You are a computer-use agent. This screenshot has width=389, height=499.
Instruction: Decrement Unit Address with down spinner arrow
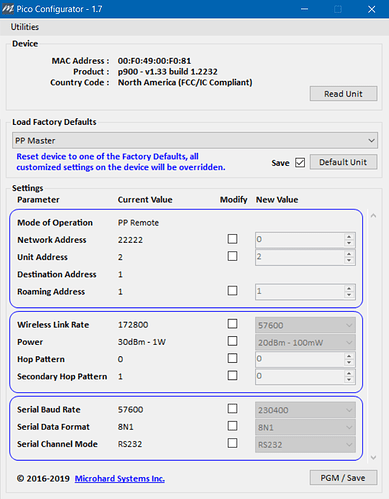[x=349, y=260]
